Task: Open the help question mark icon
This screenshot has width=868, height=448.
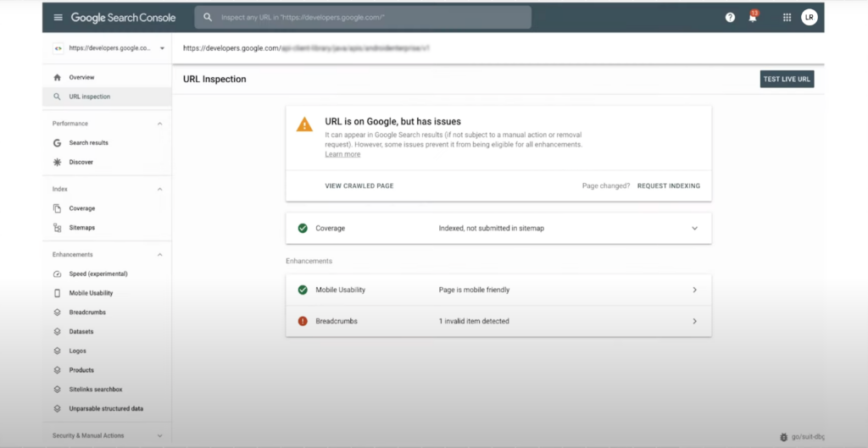Action: pyautogui.click(x=730, y=18)
